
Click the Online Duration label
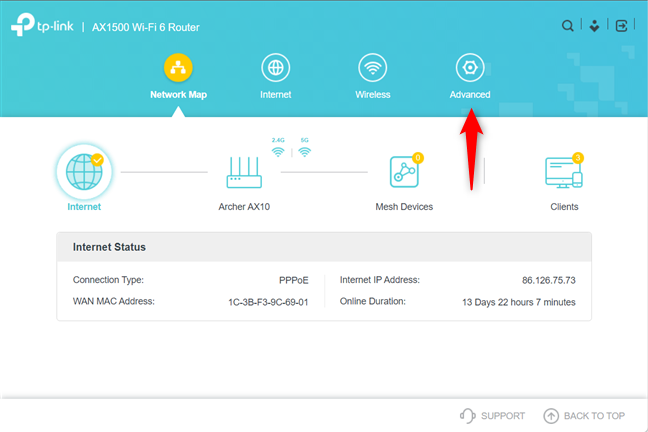(373, 301)
